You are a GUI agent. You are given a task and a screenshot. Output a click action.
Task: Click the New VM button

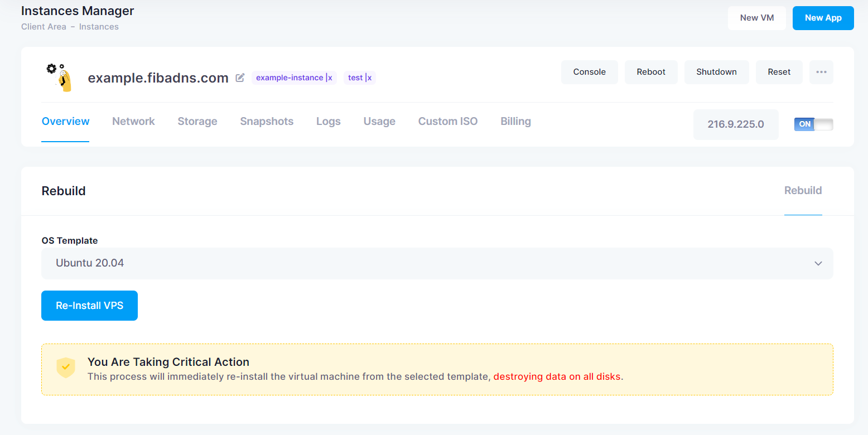pos(757,18)
